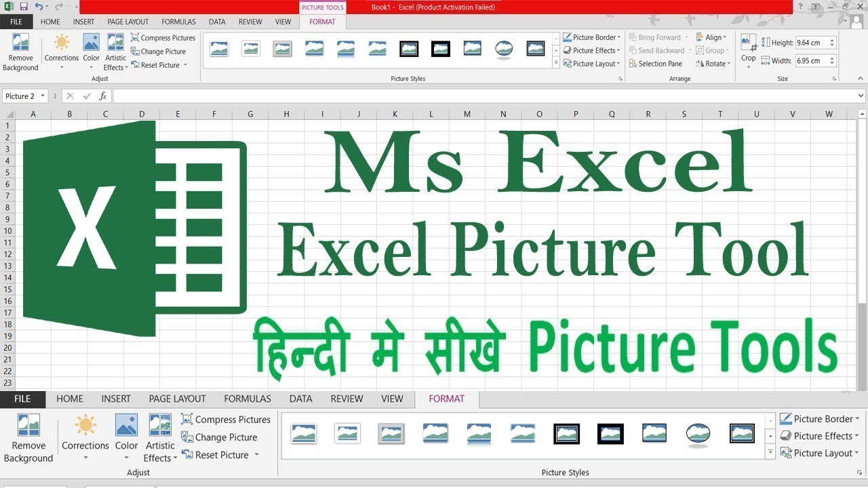Screen dimensions: 868x488
Task: Open Picture Effects in the enlarged bottom ribbon
Action: click(820, 436)
